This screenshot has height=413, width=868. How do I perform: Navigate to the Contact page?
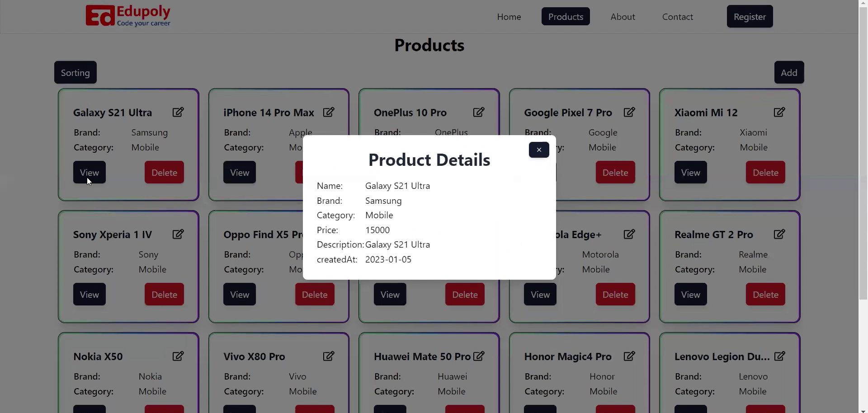click(x=677, y=17)
